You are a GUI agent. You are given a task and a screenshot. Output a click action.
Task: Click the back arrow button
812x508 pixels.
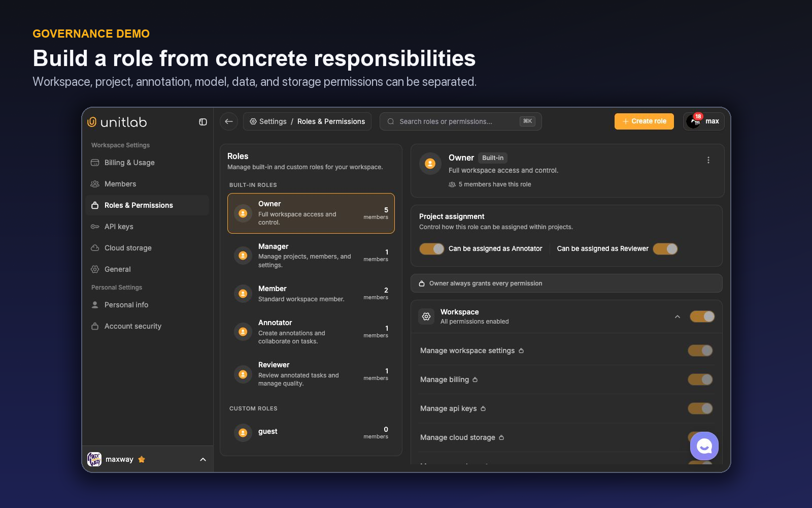229,121
